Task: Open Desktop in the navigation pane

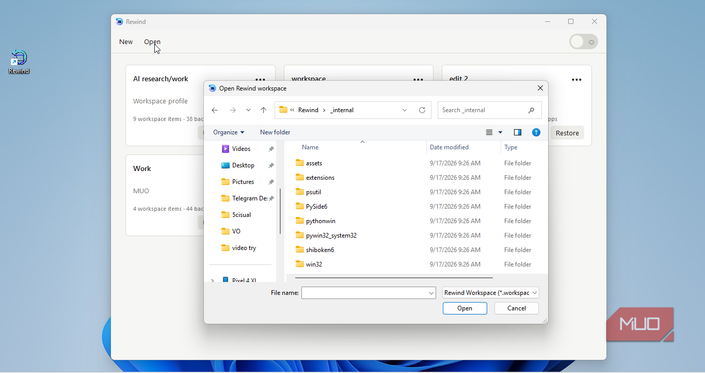Action: click(x=243, y=165)
